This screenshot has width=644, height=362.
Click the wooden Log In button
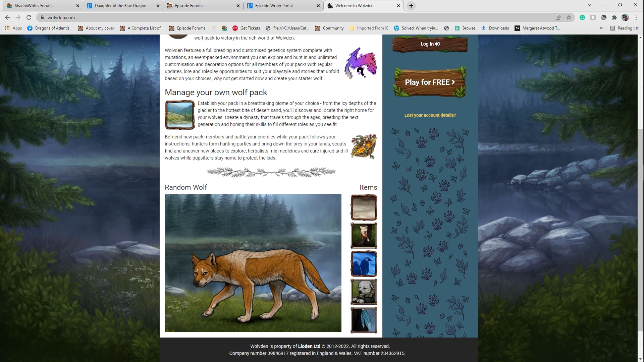[430, 44]
